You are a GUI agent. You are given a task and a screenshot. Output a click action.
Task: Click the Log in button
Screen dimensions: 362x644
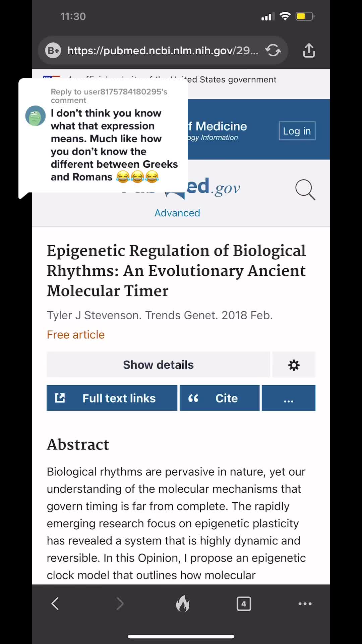(297, 131)
